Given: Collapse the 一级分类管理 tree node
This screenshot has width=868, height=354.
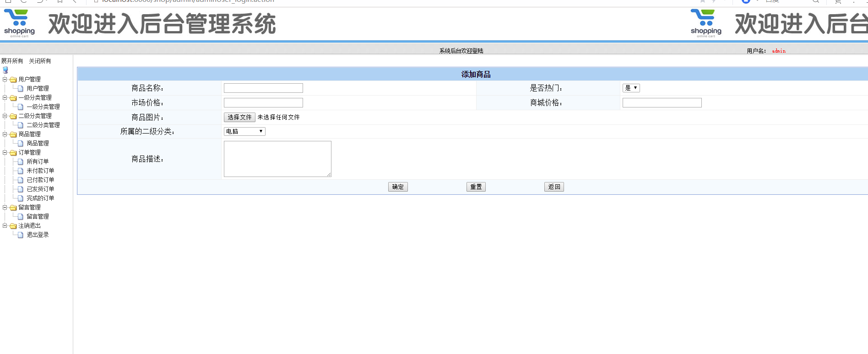Looking at the screenshot, I should 5,97.
